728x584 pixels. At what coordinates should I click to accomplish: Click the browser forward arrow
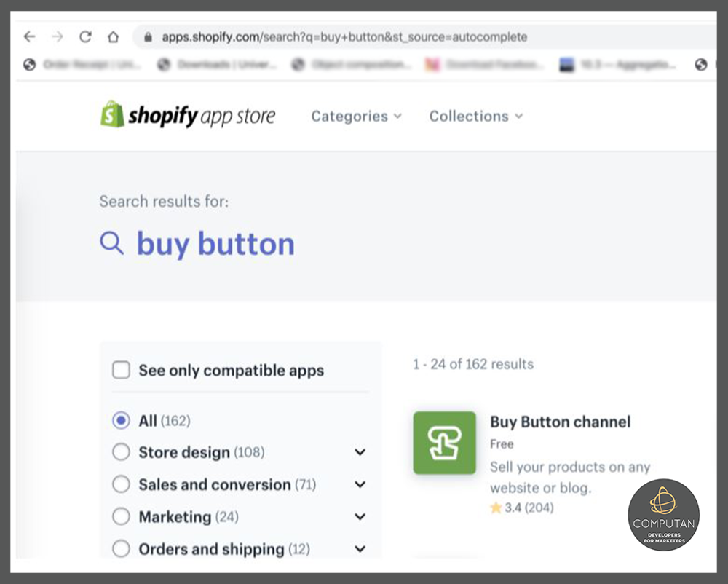coord(57,36)
